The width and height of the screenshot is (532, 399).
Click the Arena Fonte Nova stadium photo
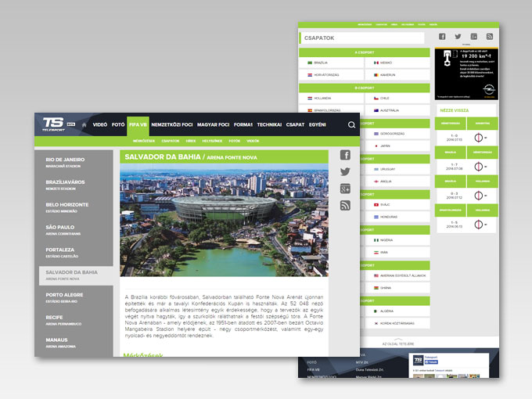(224, 220)
